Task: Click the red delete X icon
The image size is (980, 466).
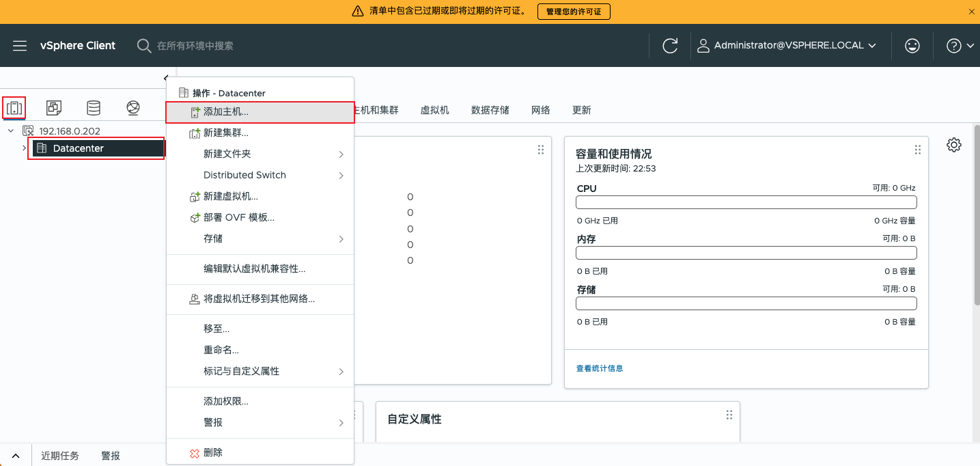Action: (x=195, y=453)
